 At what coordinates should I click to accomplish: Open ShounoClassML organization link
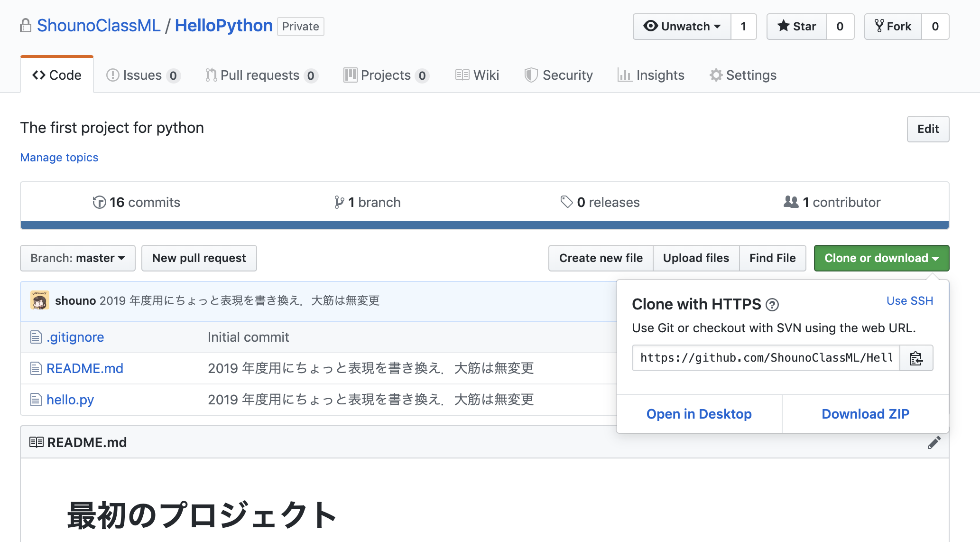tap(99, 26)
